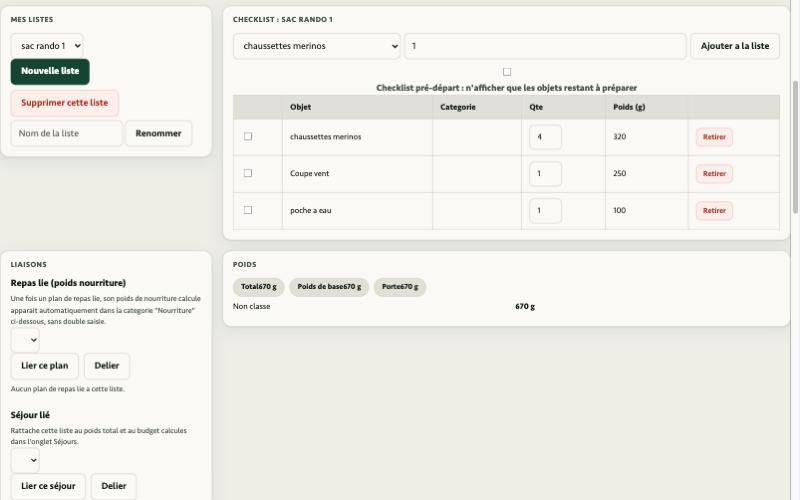The width and height of the screenshot is (800, 500).
Task: Toggle the Checklist pré-départ checkbox
Action: 507,72
